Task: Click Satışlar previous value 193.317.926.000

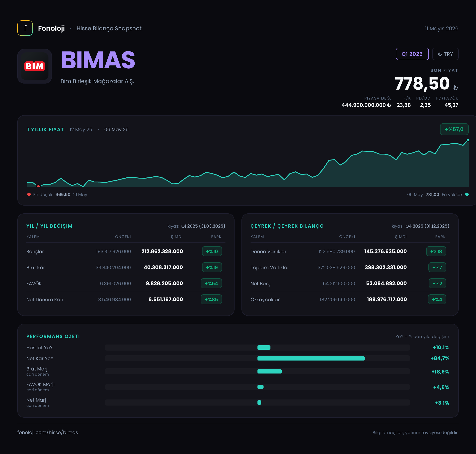Action: 113,251
